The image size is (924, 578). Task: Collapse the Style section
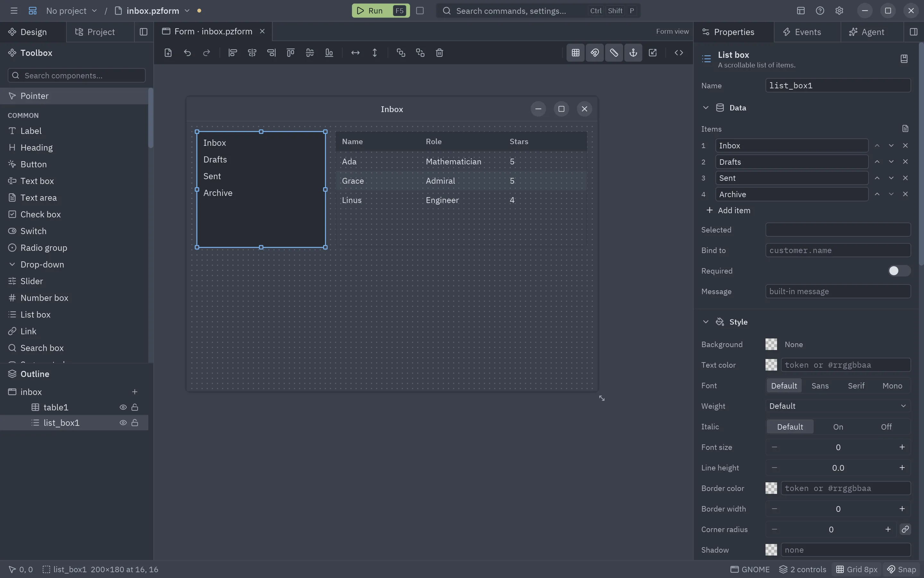tap(706, 322)
